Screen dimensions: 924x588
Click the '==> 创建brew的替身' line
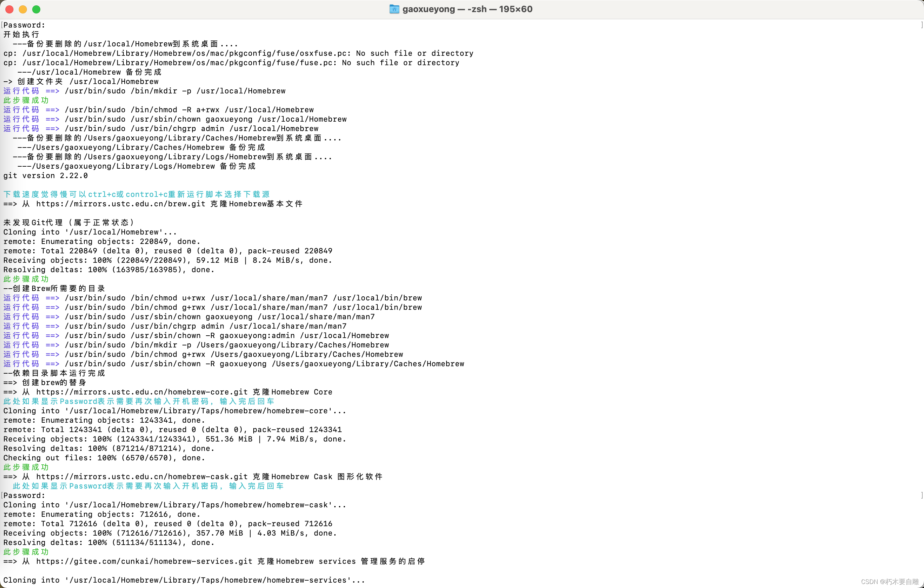pyautogui.click(x=45, y=383)
